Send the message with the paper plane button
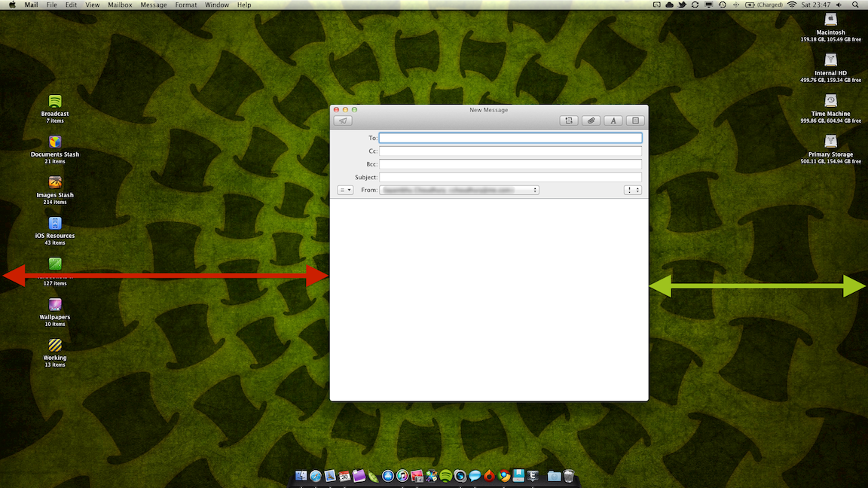Screen dimensions: 868x488 pyautogui.click(x=343, y=120)
